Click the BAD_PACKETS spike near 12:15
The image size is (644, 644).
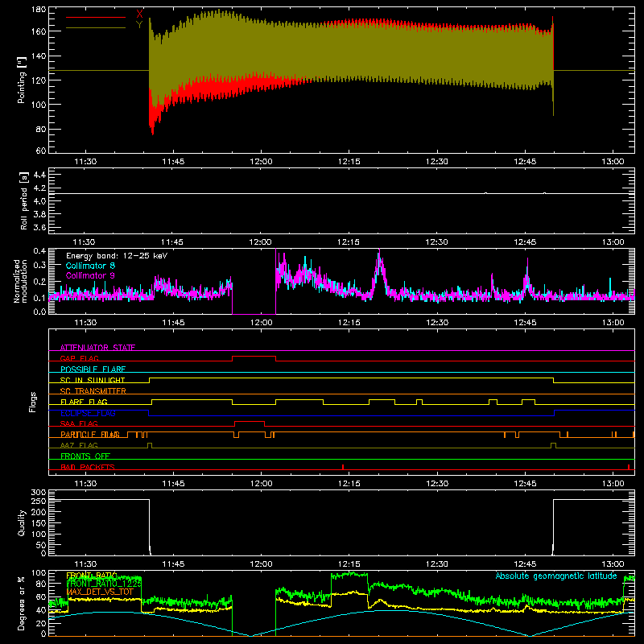[x=343, y=467]
